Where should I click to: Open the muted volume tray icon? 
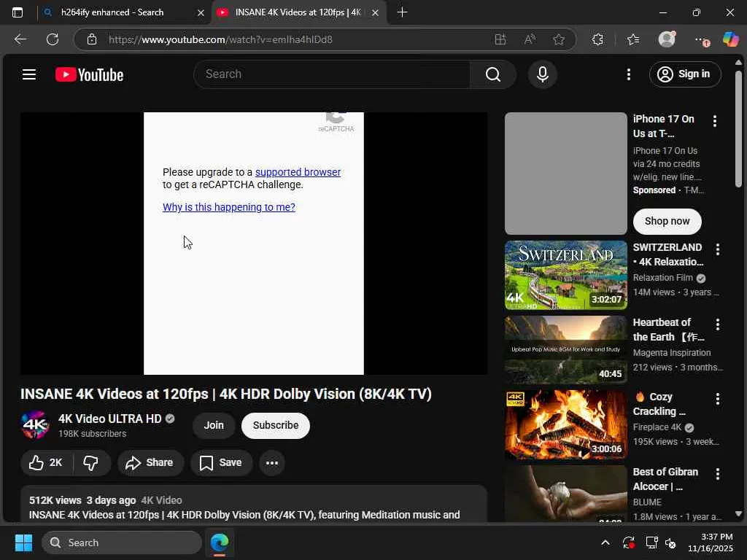(670, 542)
